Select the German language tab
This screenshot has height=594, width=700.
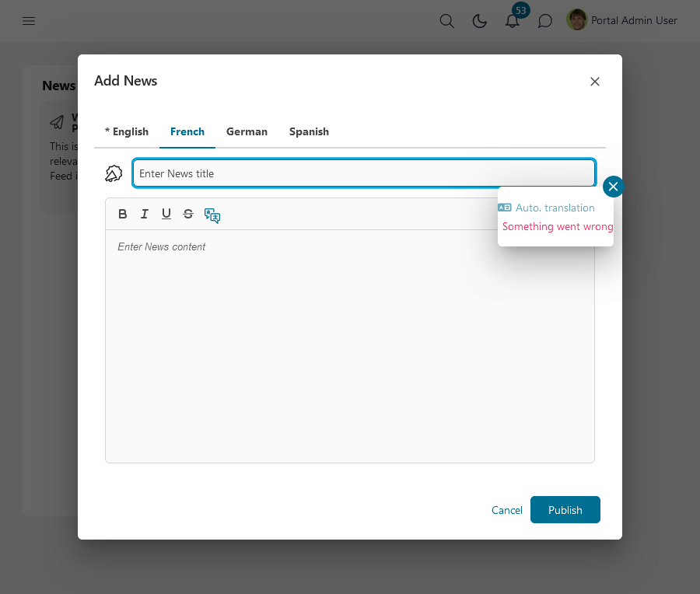pyautogui.click(x=247, y=131)
